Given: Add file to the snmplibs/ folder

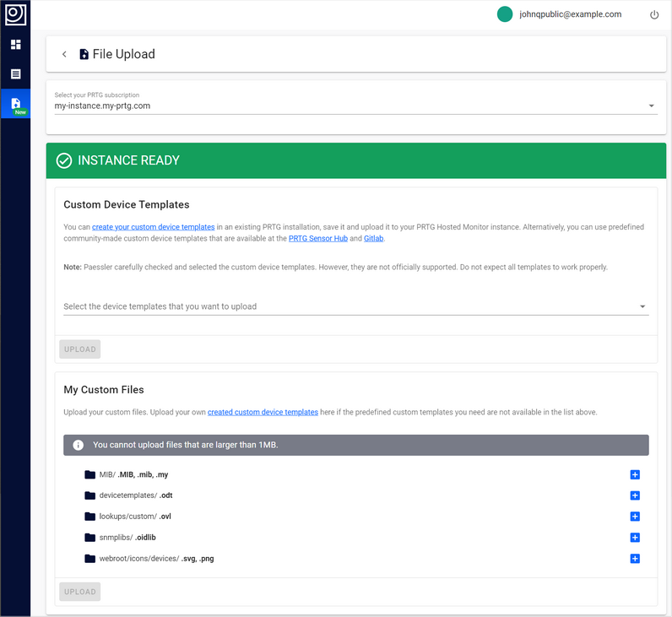Looking at the screenshot, I should point(635,538).
